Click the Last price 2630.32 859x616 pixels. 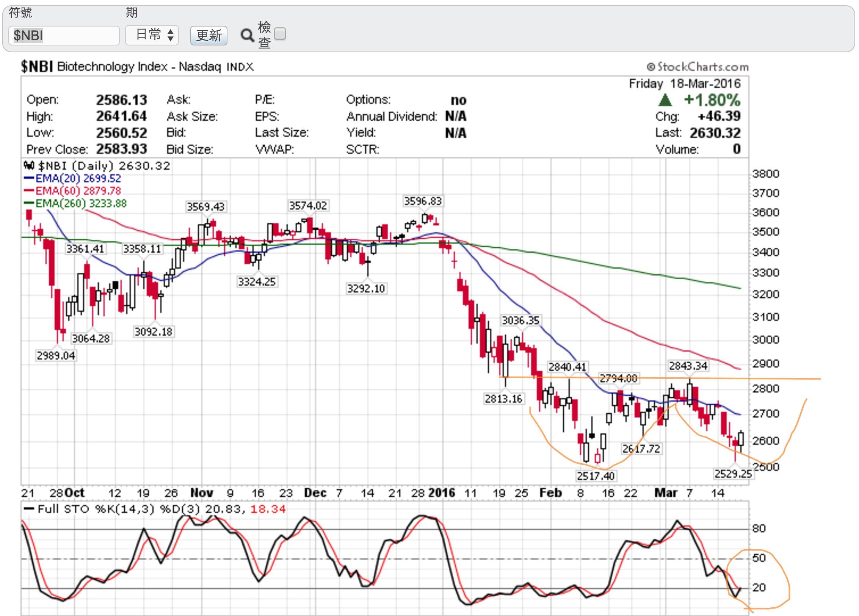pos(715,133)
